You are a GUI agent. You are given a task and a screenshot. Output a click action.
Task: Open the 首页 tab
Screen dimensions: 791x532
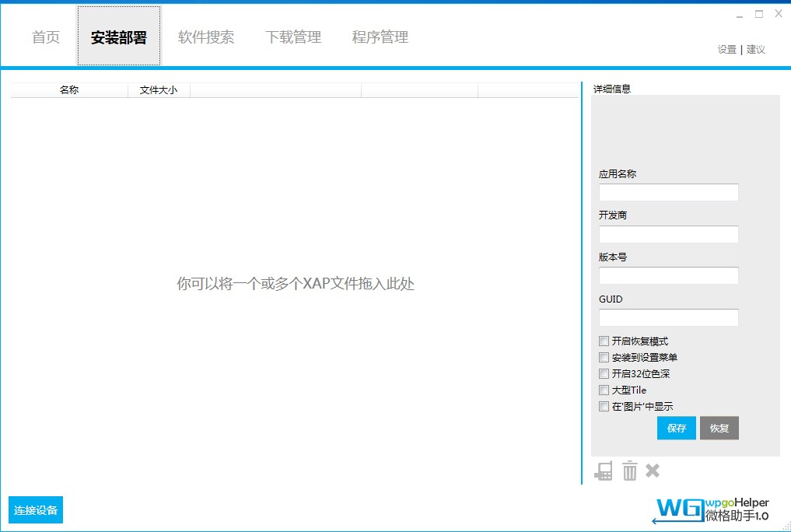(46, 37)
